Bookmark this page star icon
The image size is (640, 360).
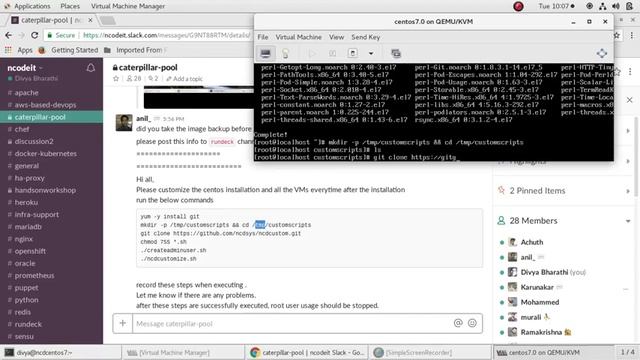[617, 36]
